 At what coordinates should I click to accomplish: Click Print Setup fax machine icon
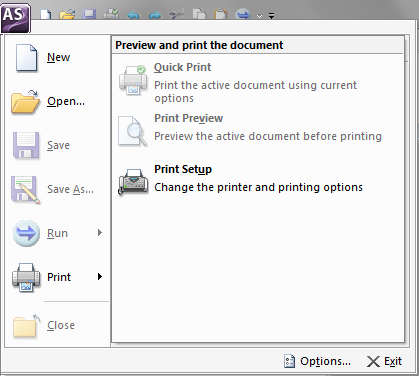[133, 182]
